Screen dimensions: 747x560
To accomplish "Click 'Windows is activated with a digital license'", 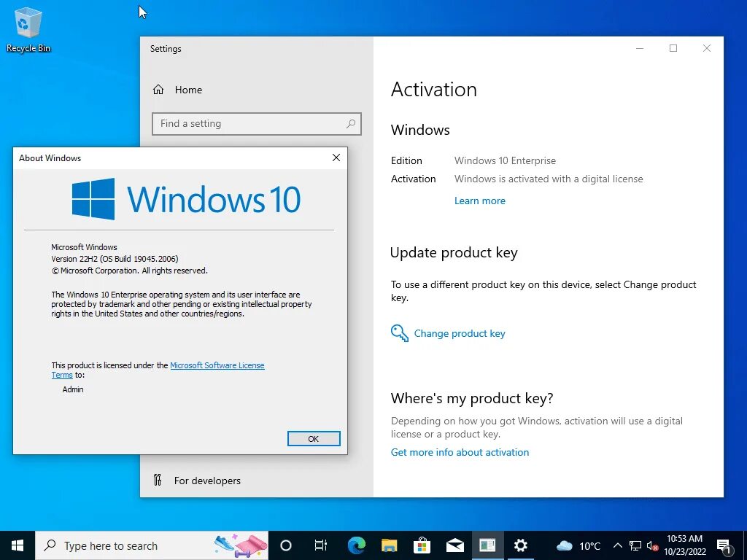I will (x=549, y=179).
